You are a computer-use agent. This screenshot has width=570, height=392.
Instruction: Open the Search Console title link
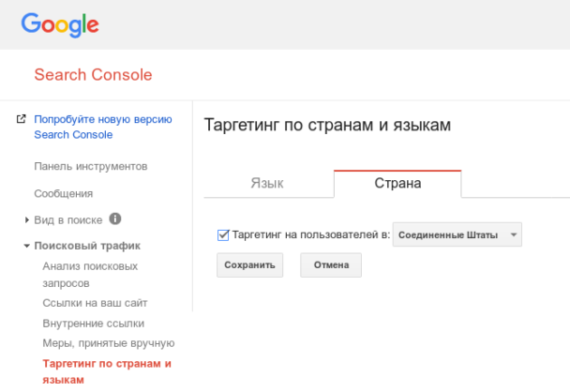pyautogui.click(x=93, y=75)
